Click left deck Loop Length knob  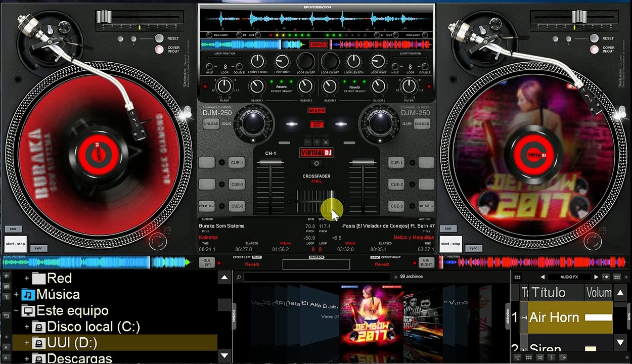pos(257,62)
